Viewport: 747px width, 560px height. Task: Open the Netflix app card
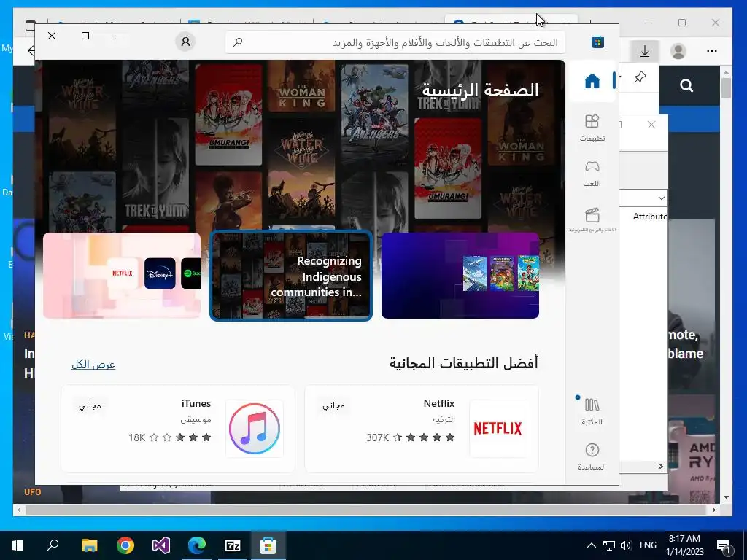[x=422, y=429]
